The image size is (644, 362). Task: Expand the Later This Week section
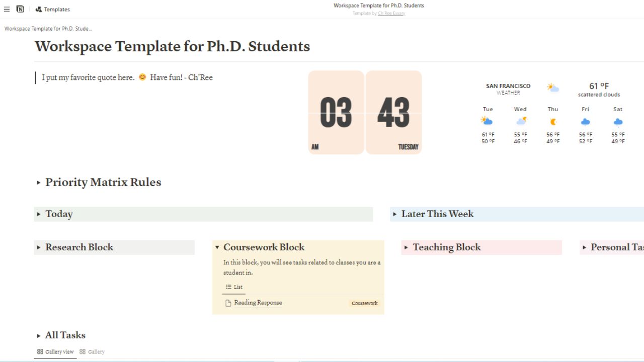pyautogui.click(x=395, y=214)
